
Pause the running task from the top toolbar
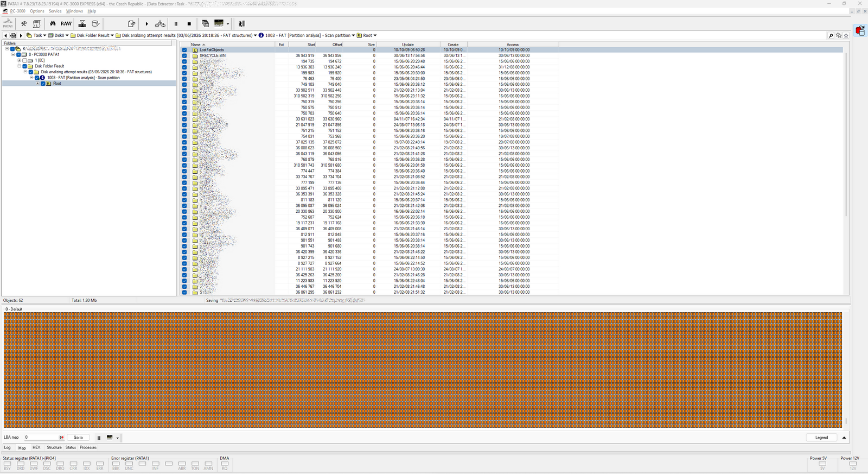coord(176,23)
